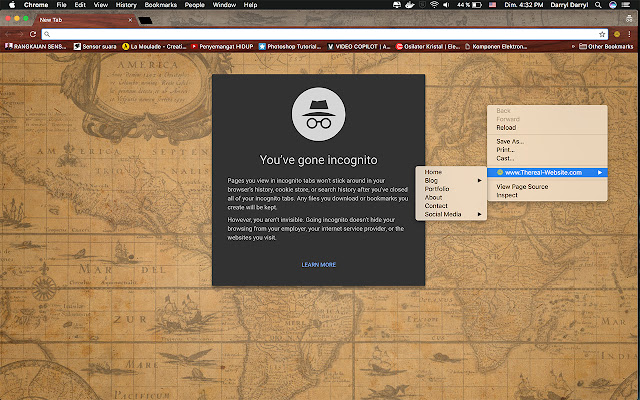Click the greyed forward arrow in Chrome's toolbar
The height and width of the screenshot is (400, 640).
pos(20,34)
